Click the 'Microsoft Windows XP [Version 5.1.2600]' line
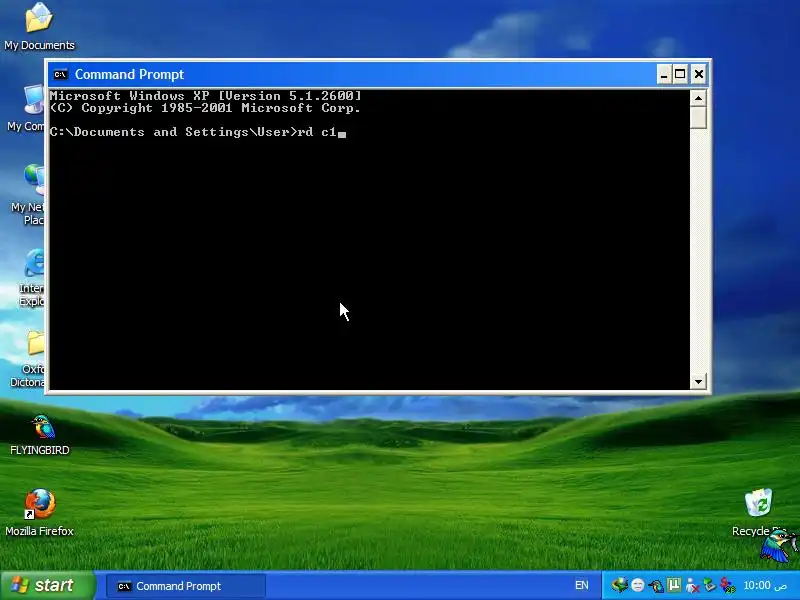 click(x=206, y=95)
